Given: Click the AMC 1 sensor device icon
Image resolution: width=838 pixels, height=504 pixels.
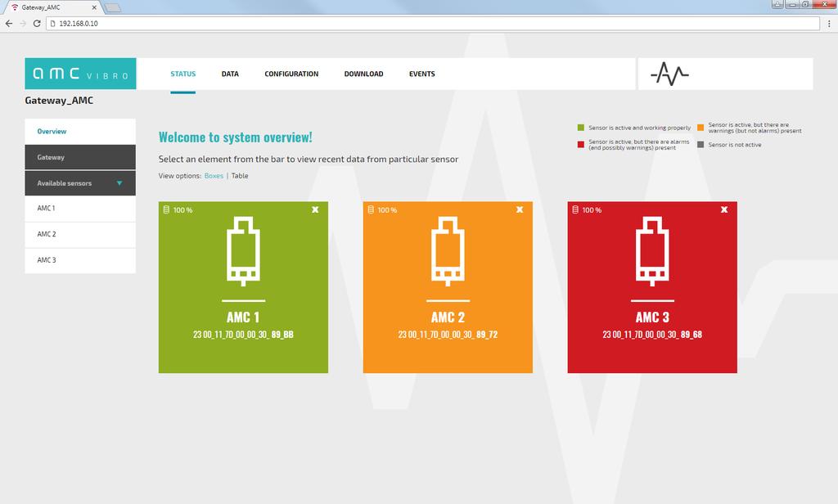Looking at the screenshot, I should pyautogui.click(x=243, y=251).
